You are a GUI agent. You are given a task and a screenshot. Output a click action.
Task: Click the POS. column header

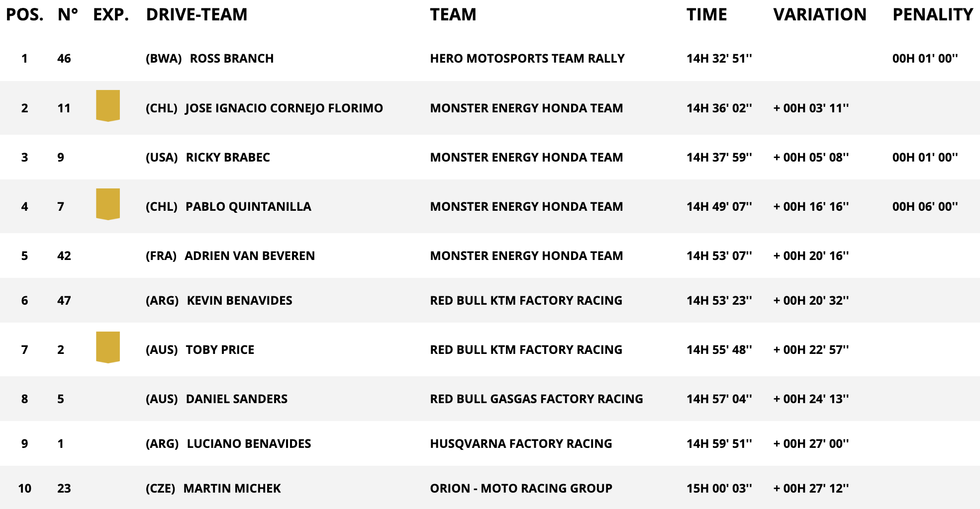coord(24,15)
